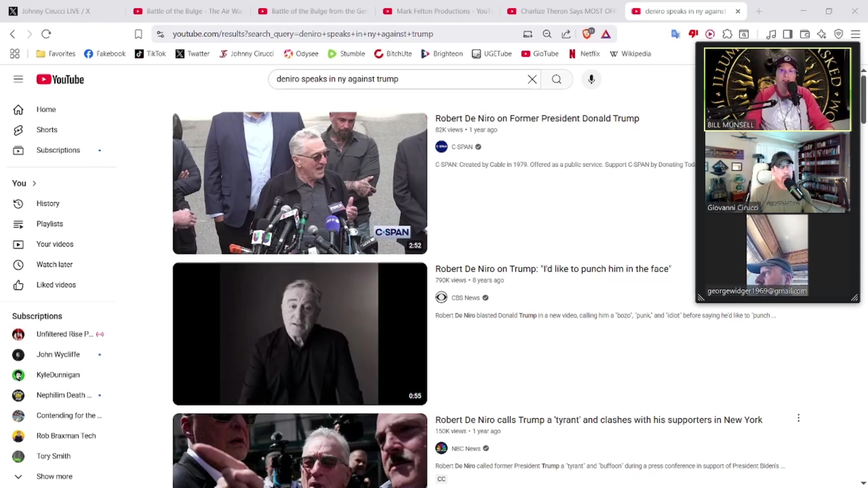
Task: Clear the search query with X icon
Action: point(532,79)
